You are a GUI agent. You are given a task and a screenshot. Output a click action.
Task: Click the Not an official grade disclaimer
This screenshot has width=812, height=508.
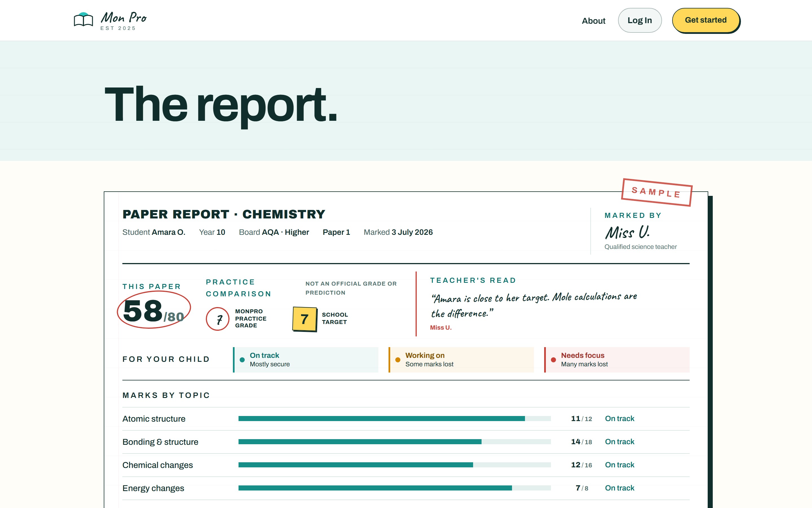tap(351, 288)
